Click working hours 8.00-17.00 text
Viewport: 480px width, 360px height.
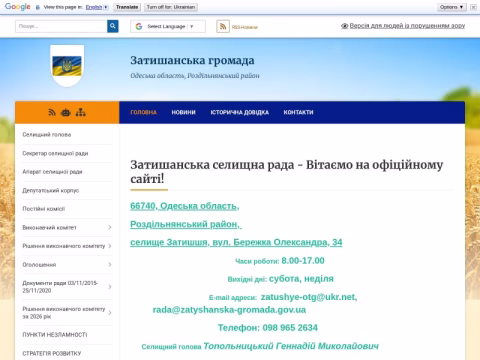tap(303, 260)
